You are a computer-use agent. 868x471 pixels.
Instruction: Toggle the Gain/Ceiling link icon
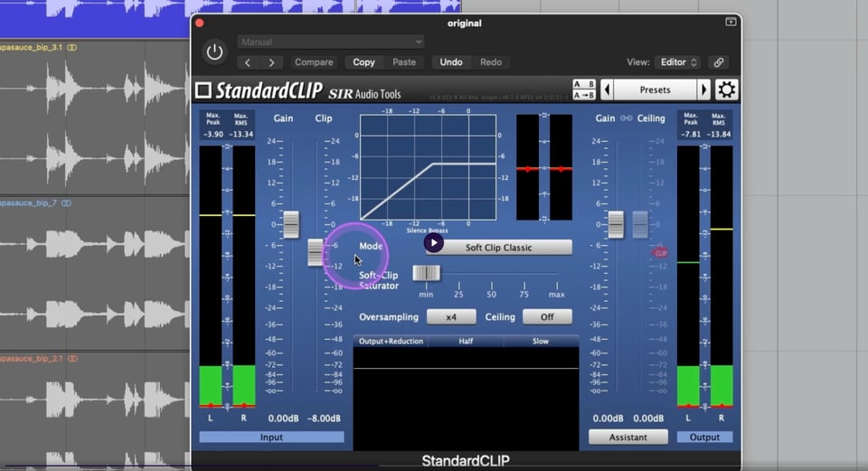click(x=627, y=118)
